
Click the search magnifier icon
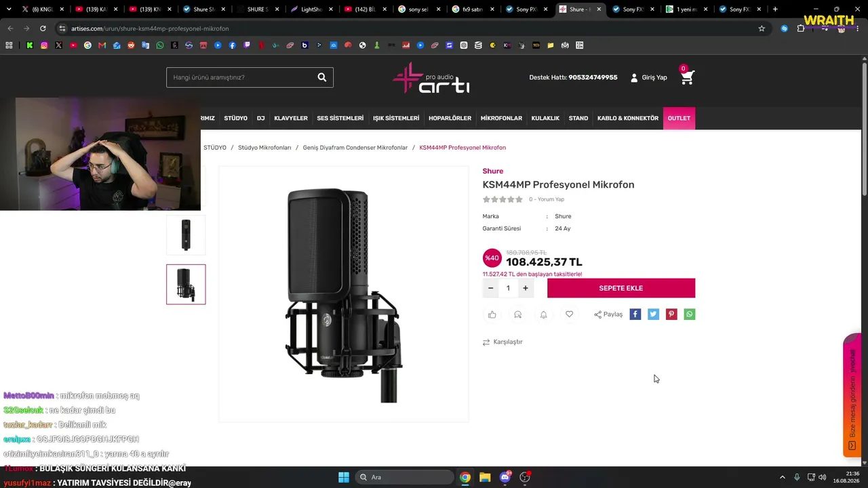(322, 77)
